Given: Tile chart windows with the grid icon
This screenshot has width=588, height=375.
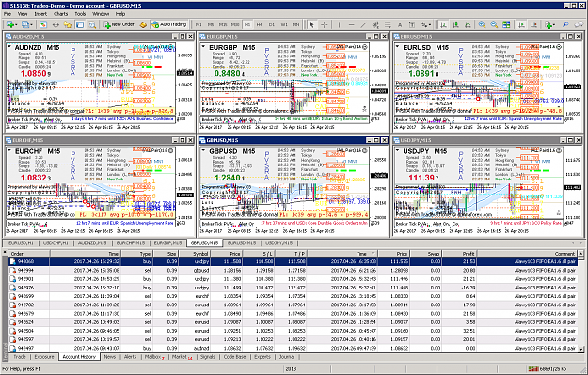Looking at the screenshot, I should (x=506, y=24).
